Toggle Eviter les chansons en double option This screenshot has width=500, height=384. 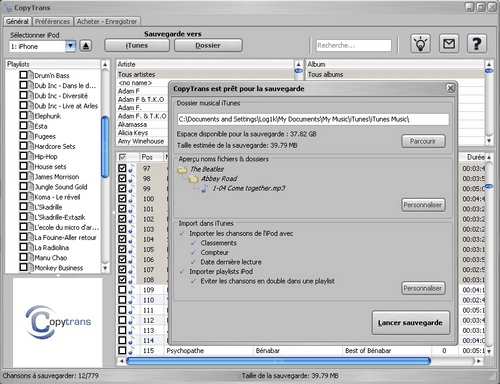pos(193,281)
